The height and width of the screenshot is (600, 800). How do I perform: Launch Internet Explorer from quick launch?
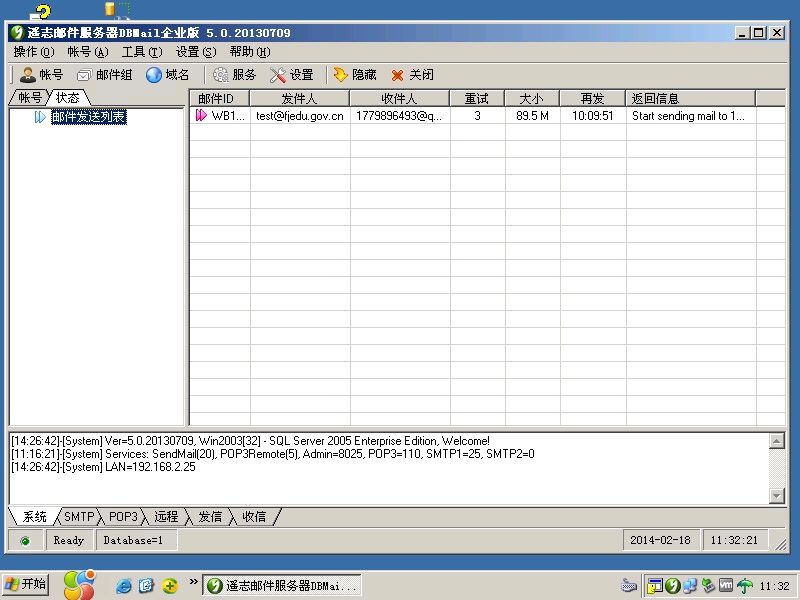tap(123, 585)
